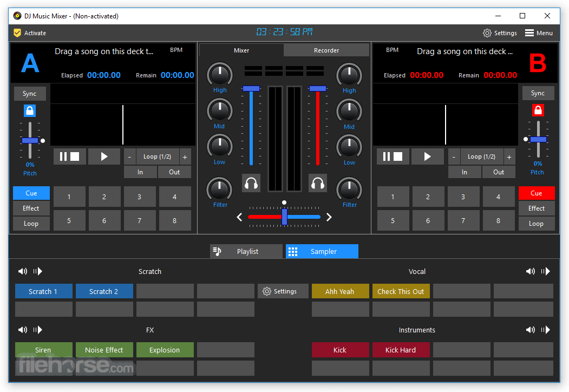This screenshot has width=569, height=392.
Task: Click the Instruments bank volume speaker icon
Action: (530, 330)
